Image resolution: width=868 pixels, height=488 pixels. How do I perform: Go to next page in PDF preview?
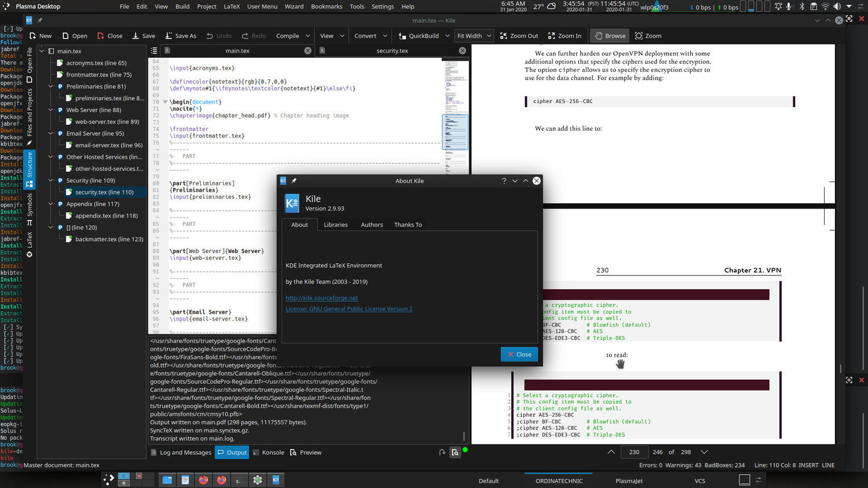pos(704,452)
